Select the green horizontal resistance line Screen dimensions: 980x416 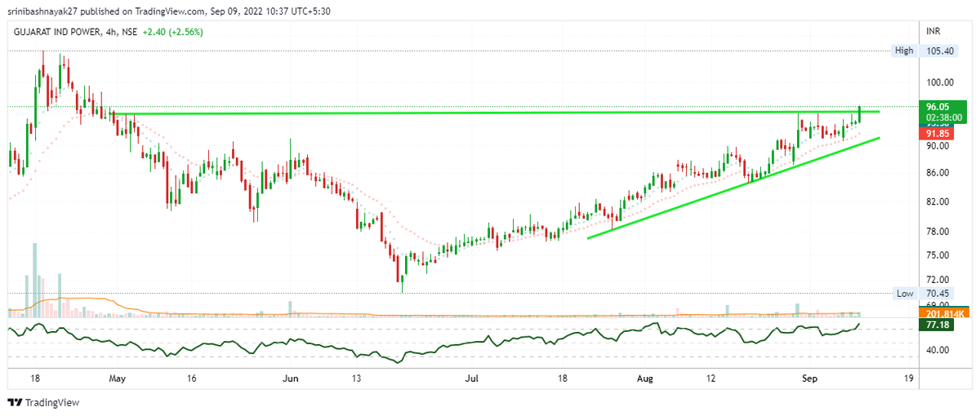(496, 113)
